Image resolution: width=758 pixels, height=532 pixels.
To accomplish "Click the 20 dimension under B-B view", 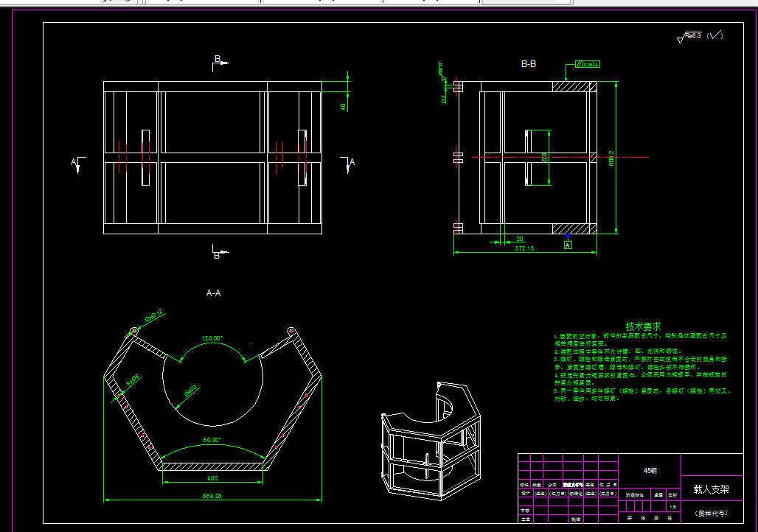I will tap(520, 239).
